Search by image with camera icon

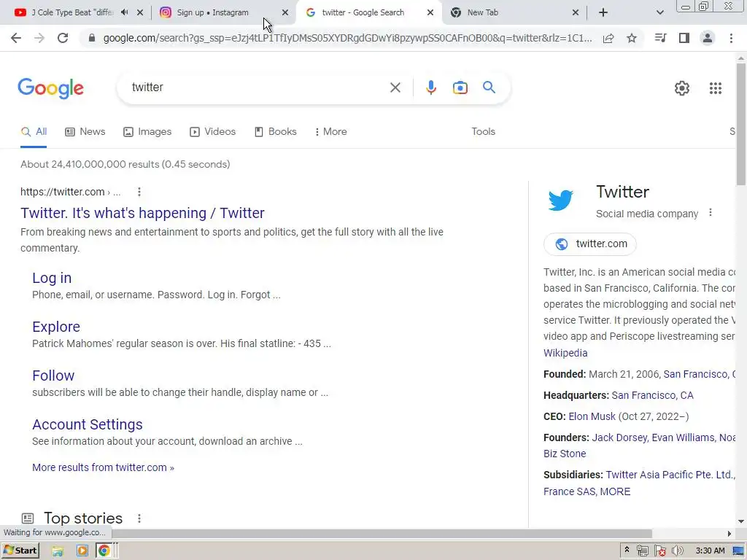click(x=460, y=87)
